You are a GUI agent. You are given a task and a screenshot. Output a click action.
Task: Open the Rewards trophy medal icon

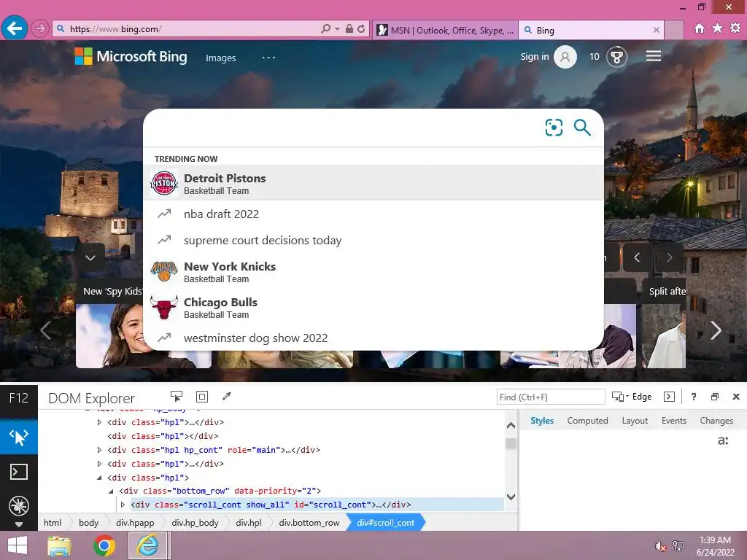pos(617,57)
